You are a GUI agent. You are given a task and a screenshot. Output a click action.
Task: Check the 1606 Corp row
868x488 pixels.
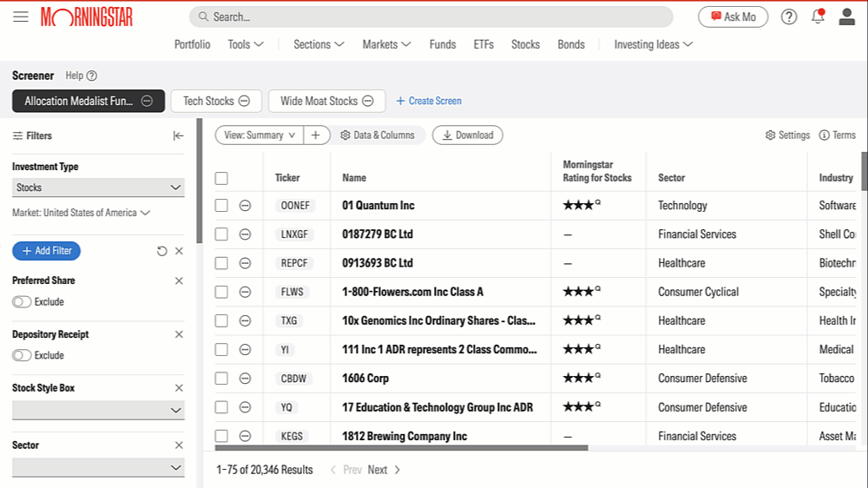(x=221, y=379)
